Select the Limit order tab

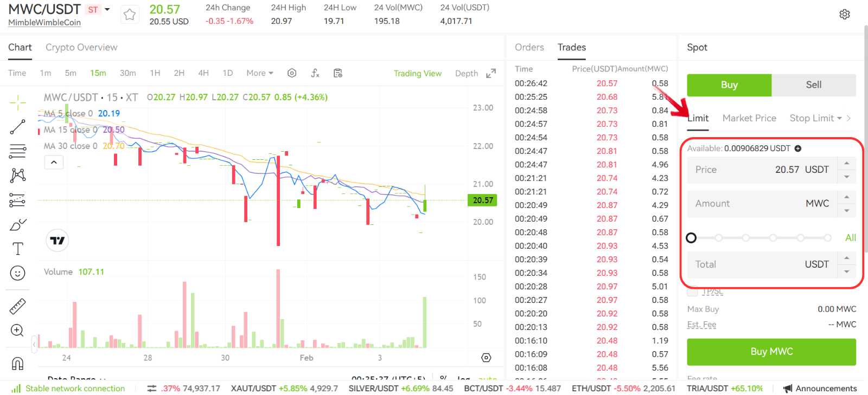click(698, 118)
